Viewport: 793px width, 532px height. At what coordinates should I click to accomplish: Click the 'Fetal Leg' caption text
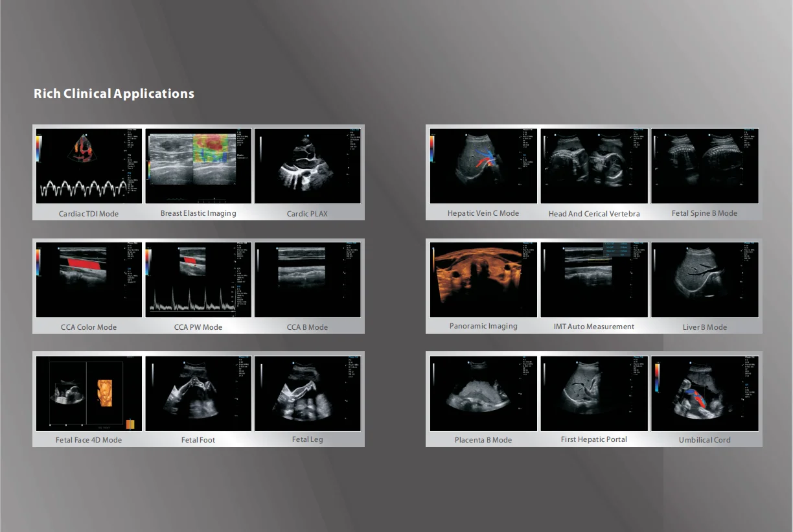pyautogui.click(x=307, y=439)
